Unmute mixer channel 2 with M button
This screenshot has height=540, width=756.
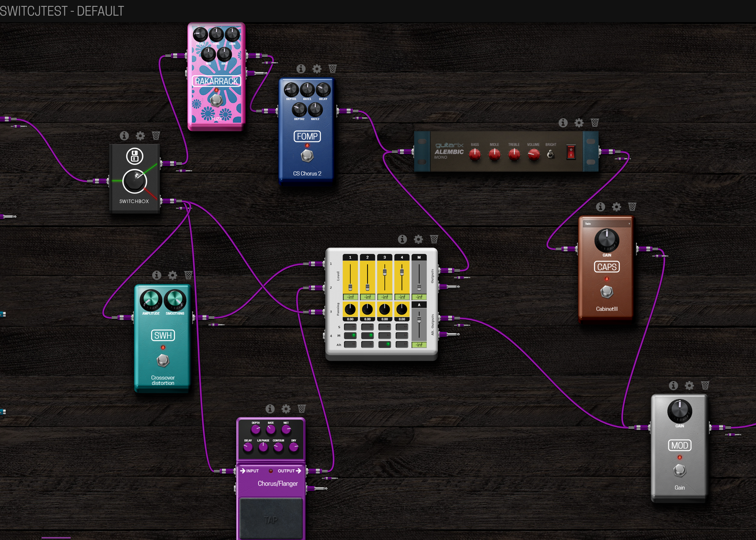tap(367, 335)
